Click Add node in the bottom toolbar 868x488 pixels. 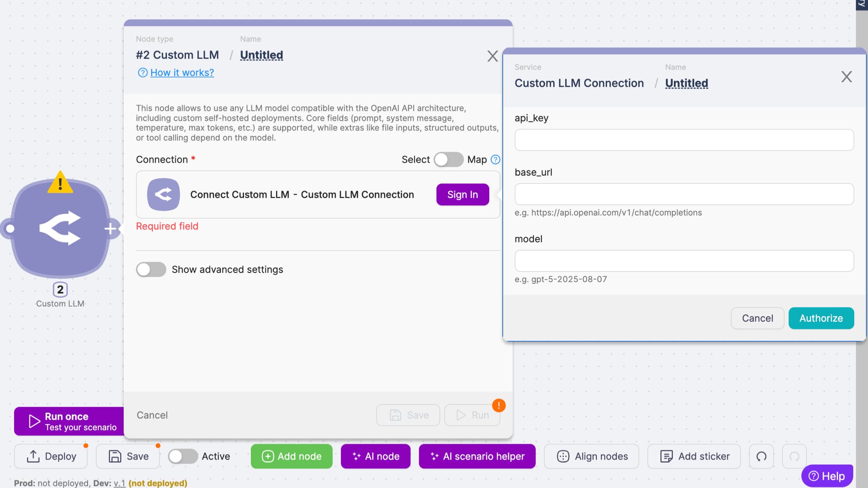pyautogui.click(x=292, y=456)
